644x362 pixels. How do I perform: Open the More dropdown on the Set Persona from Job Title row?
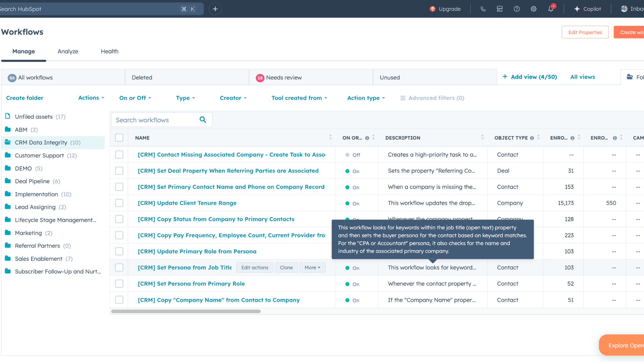[x=312, y=267]
